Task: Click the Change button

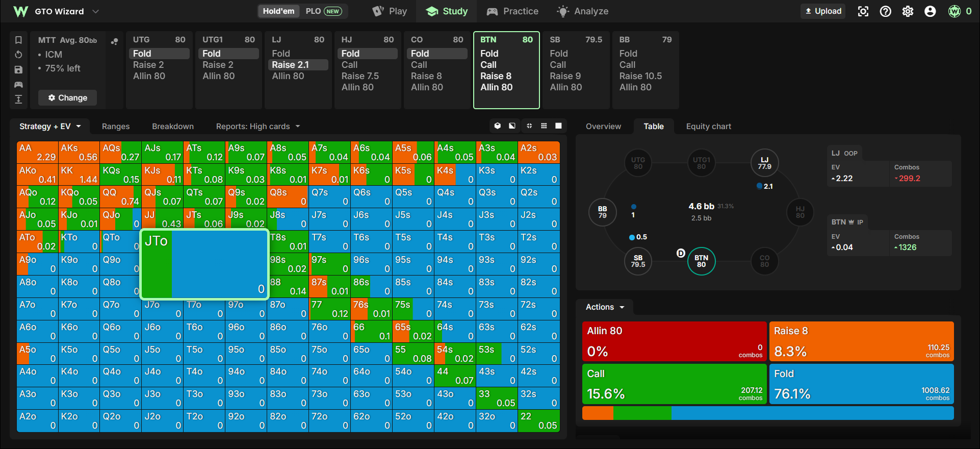Action: point(67,97)
